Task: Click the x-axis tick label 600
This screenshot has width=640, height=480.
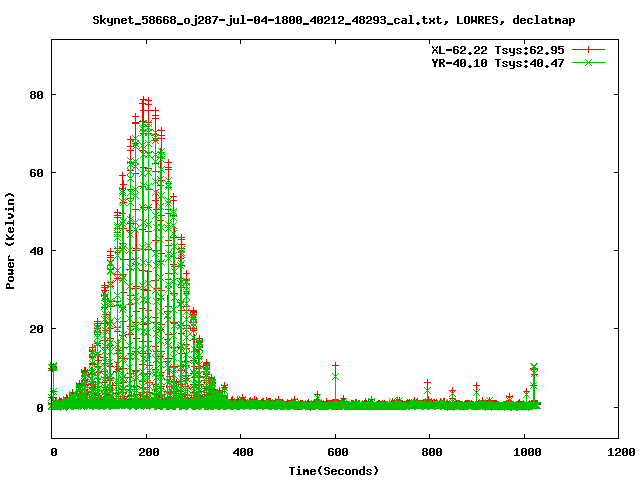Action: tap(338, 452)
